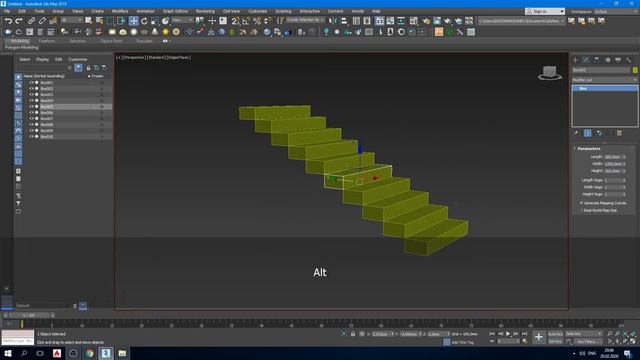
Task: Click the Perspective viewport label
Action: [134, 58]
